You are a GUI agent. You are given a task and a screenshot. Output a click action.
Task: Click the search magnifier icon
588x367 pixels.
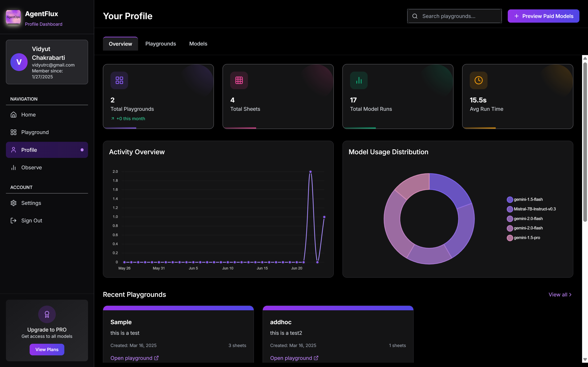415,16
